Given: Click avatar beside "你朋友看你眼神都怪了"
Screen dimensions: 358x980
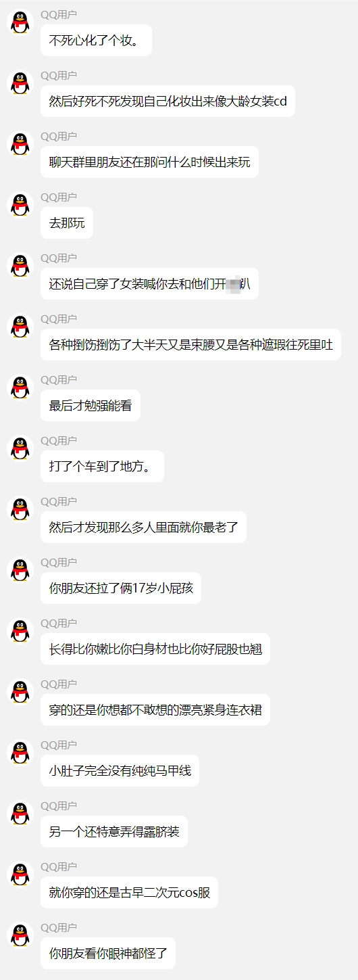Looking at the screenshot, I should coord(20,936).
